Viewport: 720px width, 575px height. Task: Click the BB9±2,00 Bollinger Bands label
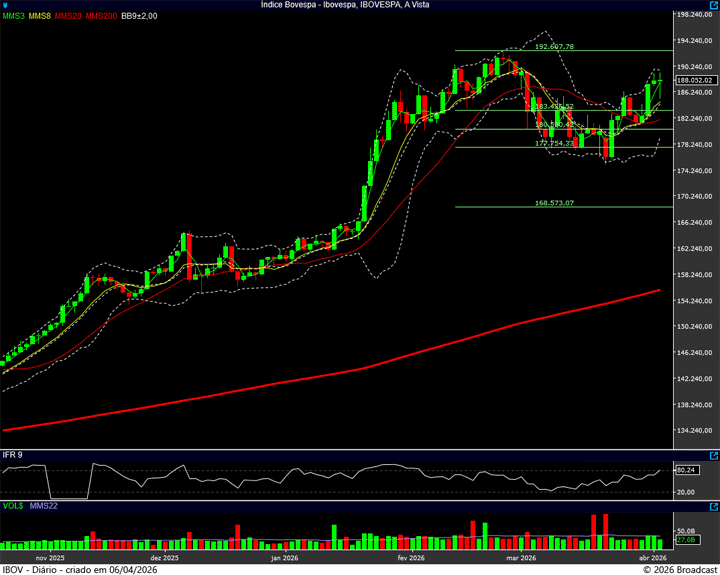pyautogui.click(x=140, y=16)
